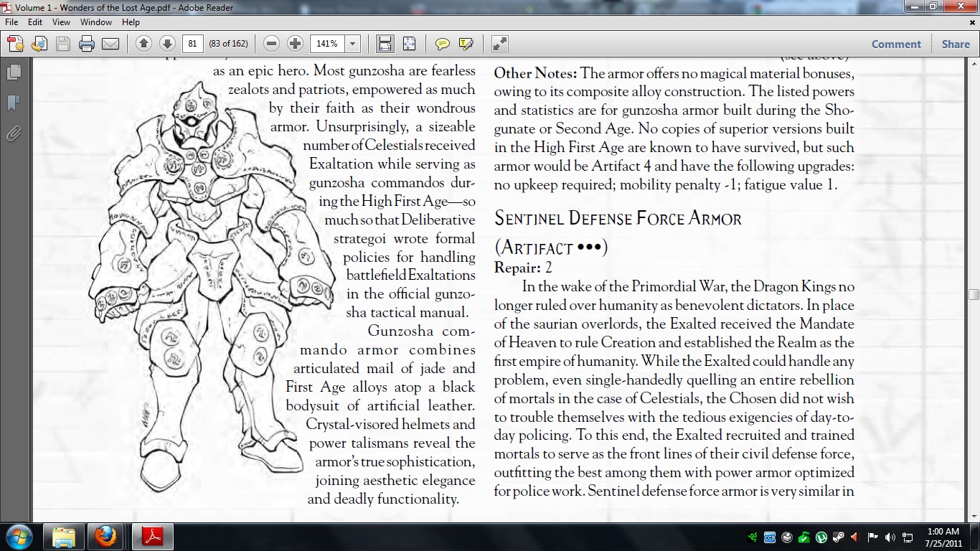Click the uTorrent tray icon

pyautogui.click(x=822, y=537)
